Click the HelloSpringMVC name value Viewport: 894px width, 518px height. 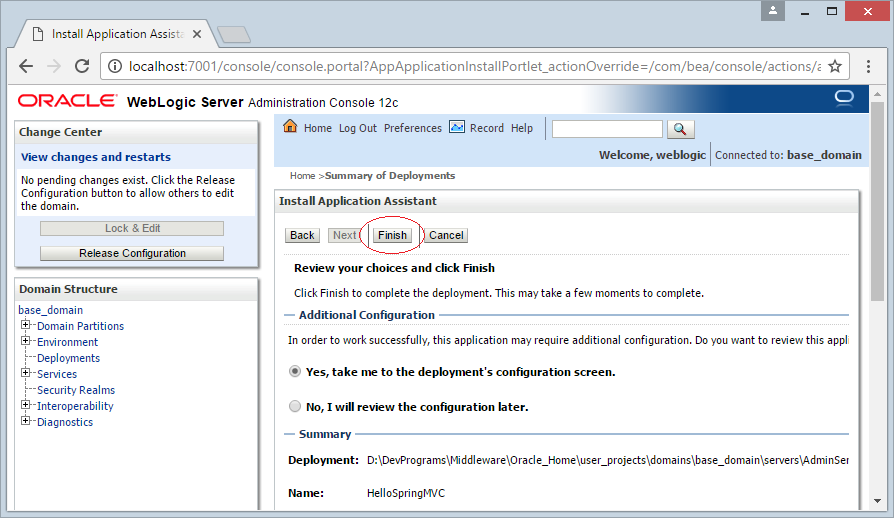(x=406, y=493)
